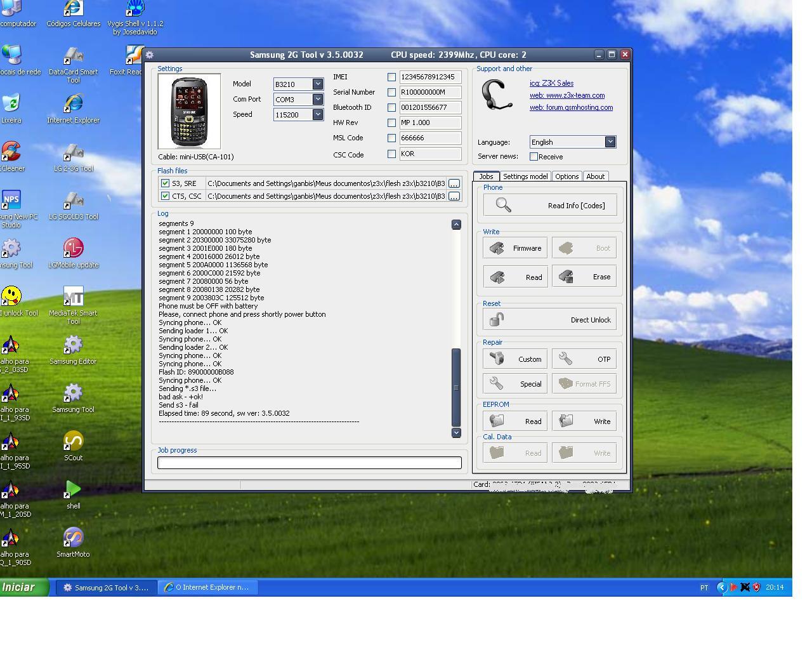Image resolution: width=812 pixels, height=650 pixels.
Task: Switch to Internet Explorer taskbar button
Action: 207,587
